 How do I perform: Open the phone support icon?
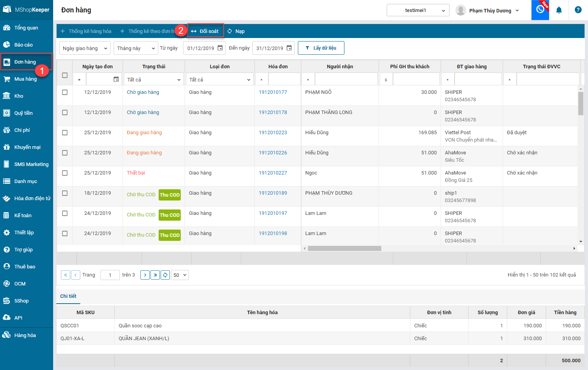tap(540, 10)
